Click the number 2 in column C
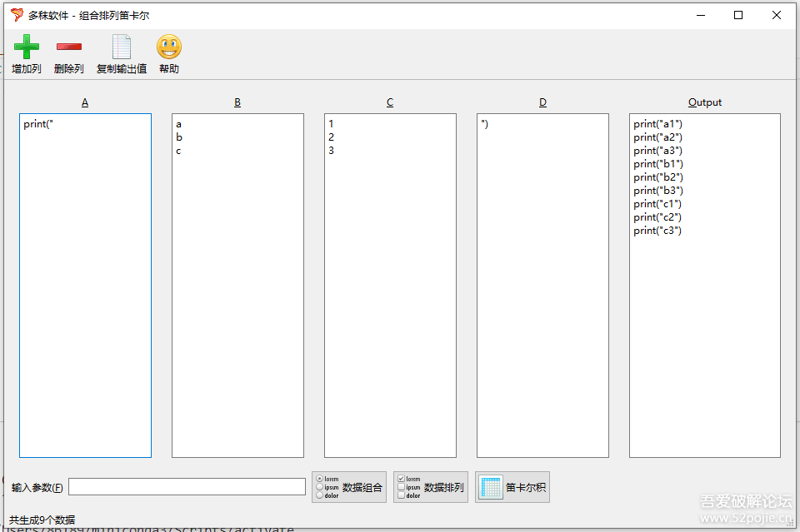 pyautogui.click(x=331, y=137)
